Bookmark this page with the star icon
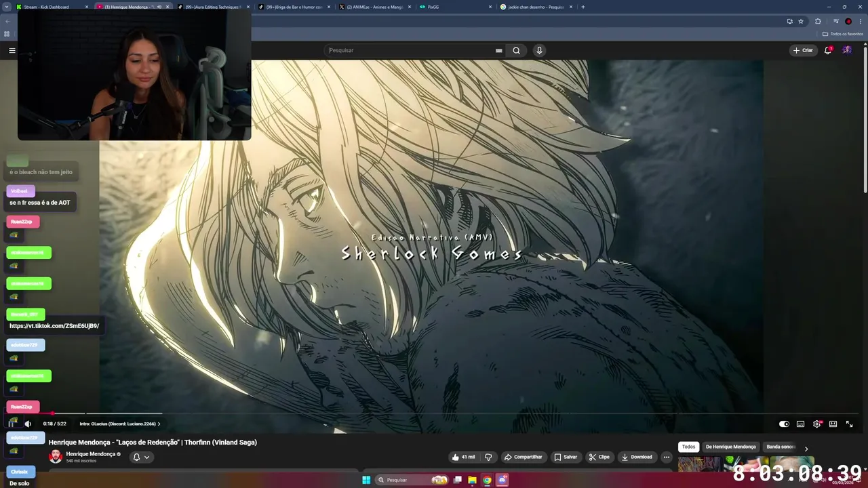Screen dimensions: 868x488 pyautogui.click(x=801, y=21)
